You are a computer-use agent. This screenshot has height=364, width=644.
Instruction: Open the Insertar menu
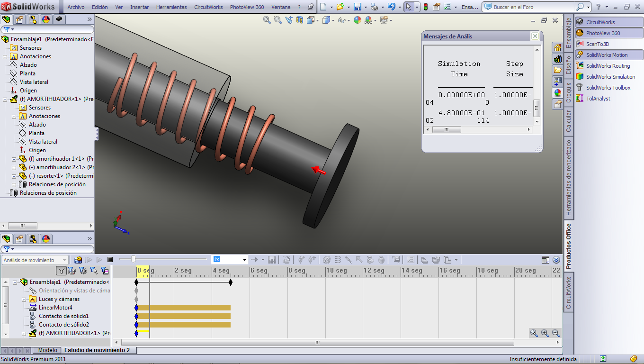(139, 7)
